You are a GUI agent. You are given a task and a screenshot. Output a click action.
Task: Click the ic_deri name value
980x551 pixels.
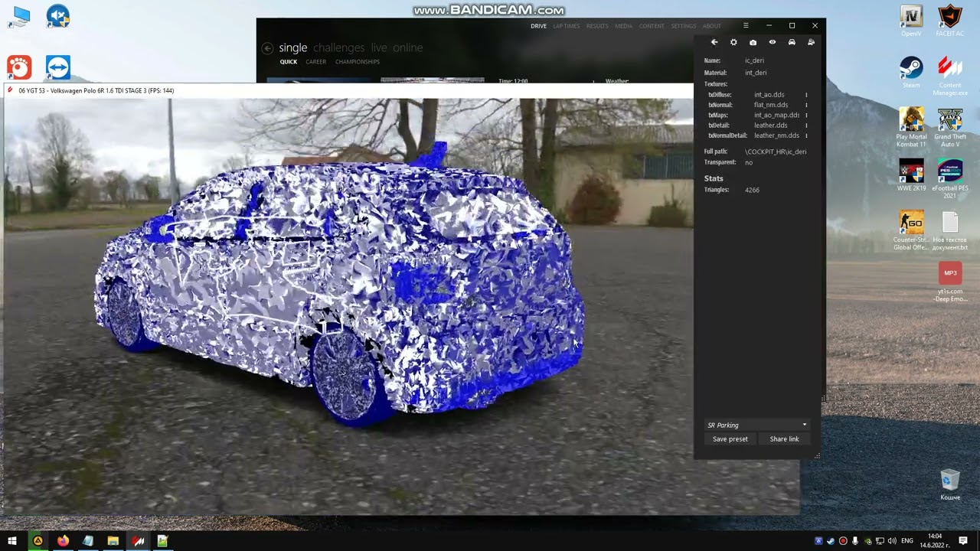(x=754, y=60)
